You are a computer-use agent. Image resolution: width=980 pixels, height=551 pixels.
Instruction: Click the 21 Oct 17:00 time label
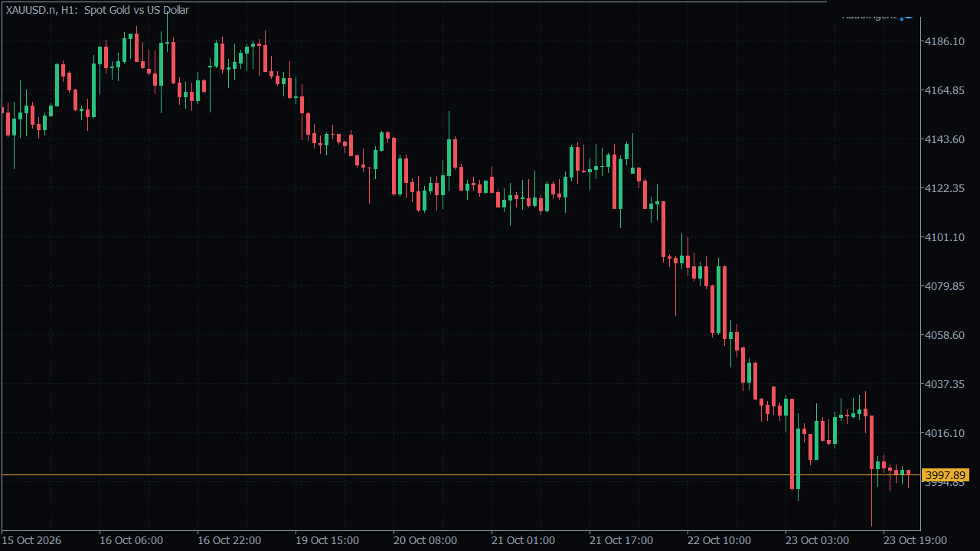click(x=622, y=540)
